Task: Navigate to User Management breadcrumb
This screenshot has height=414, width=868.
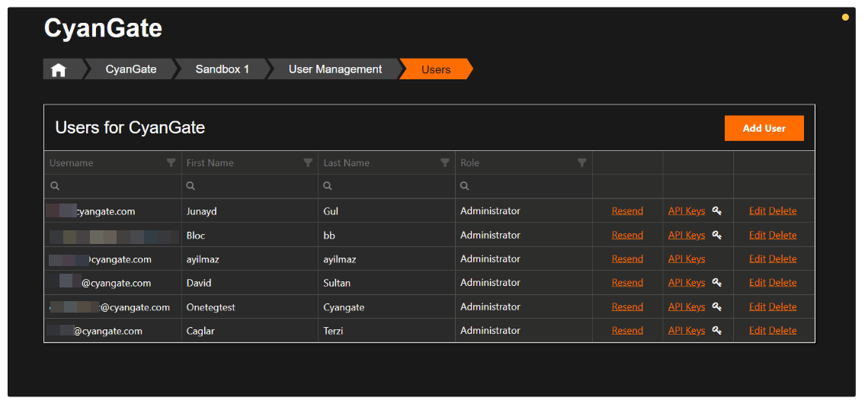Action: 335,69
